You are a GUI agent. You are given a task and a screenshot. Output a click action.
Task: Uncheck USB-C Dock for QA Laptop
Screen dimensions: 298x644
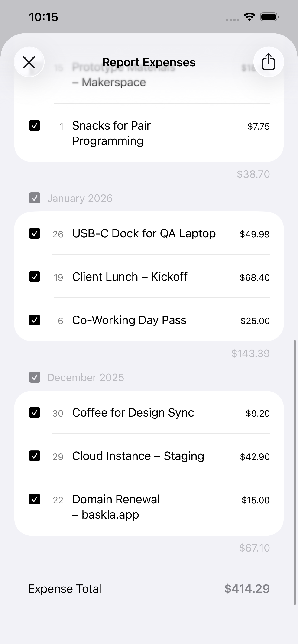pos(35,233)
